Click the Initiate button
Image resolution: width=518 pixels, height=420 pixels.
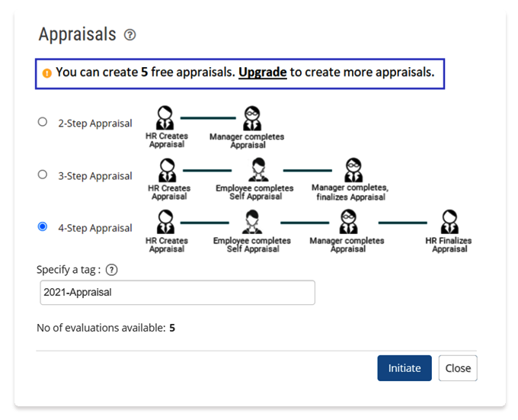click(404, 368)
